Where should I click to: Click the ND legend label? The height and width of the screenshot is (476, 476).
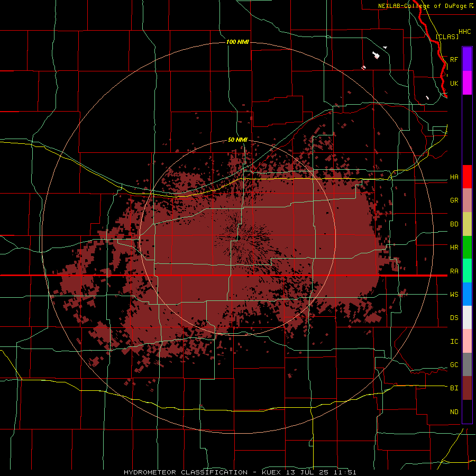pos(454,412)
